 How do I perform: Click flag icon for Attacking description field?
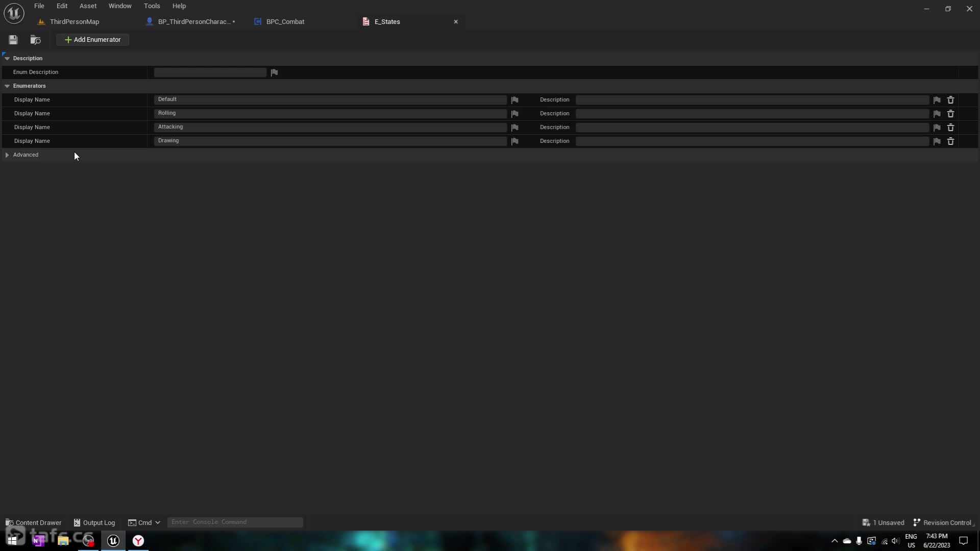pyautogui.click(x=937, y=128)
